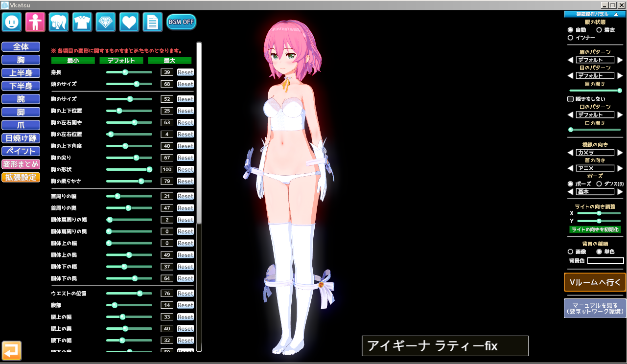Image resolution: width=627 pixels, height=364 pixels.
Task: Click the 背景色 white color box
Action: (605, 261)
